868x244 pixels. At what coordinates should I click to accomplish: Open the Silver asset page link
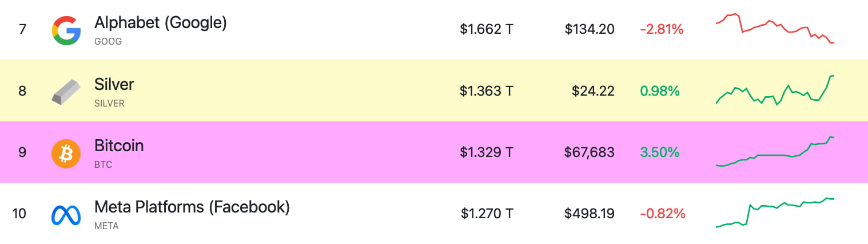[114, 85]
